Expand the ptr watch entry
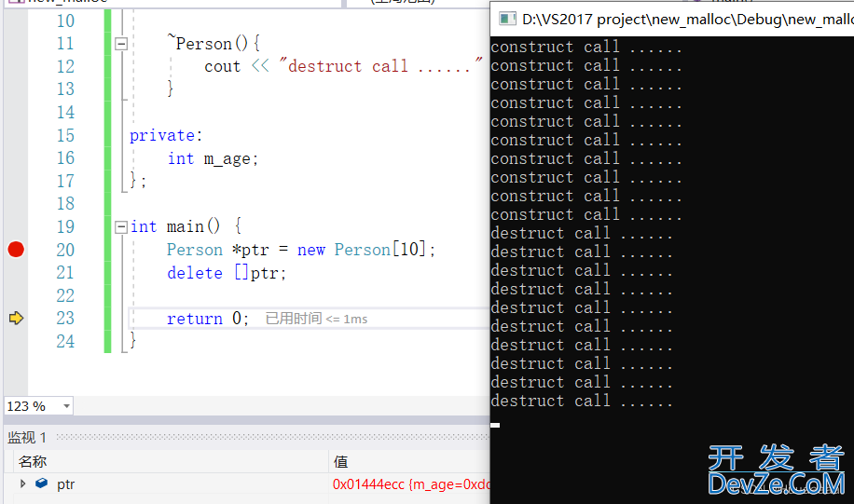This screenshot has height=504, width=854. click(23, 484)
